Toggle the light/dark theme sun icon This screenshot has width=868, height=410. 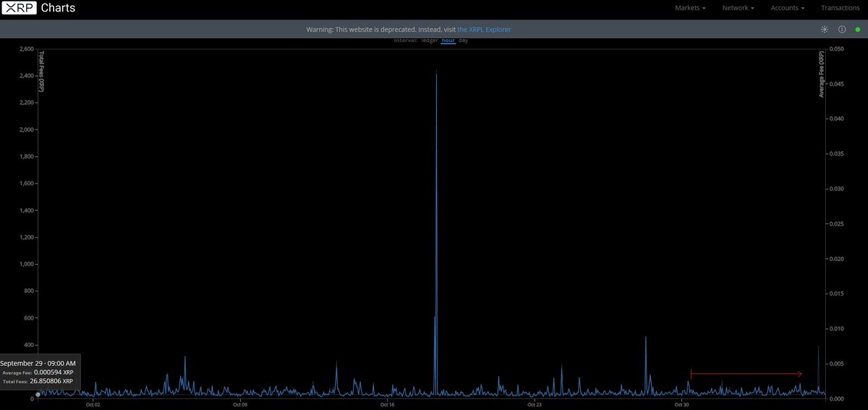coord(824,30)
